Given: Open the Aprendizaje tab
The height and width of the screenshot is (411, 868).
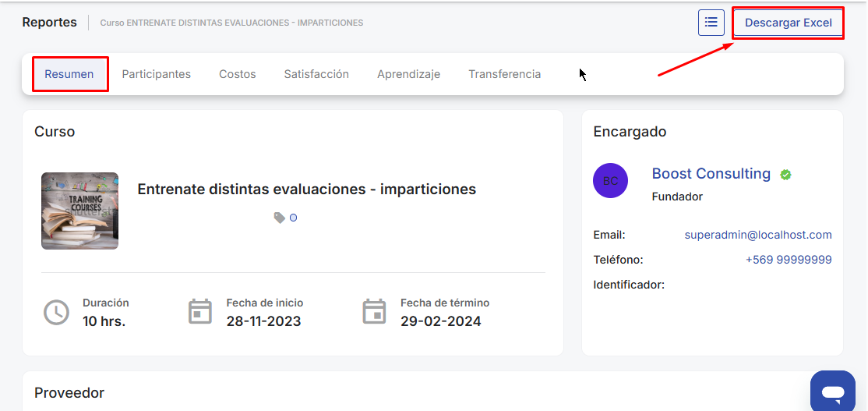Looking at the screenshot, I should (x=408, y=74).
